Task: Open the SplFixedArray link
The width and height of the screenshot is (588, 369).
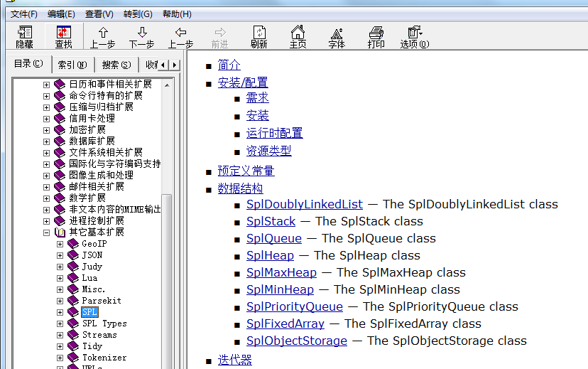Action: pos(285,323)
